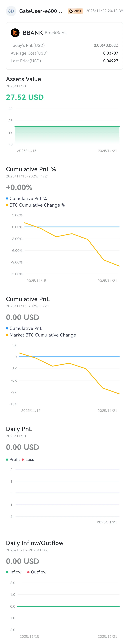Toggle the red Loss legend marker
Screen dimensions: 129x644
[23, 459]
